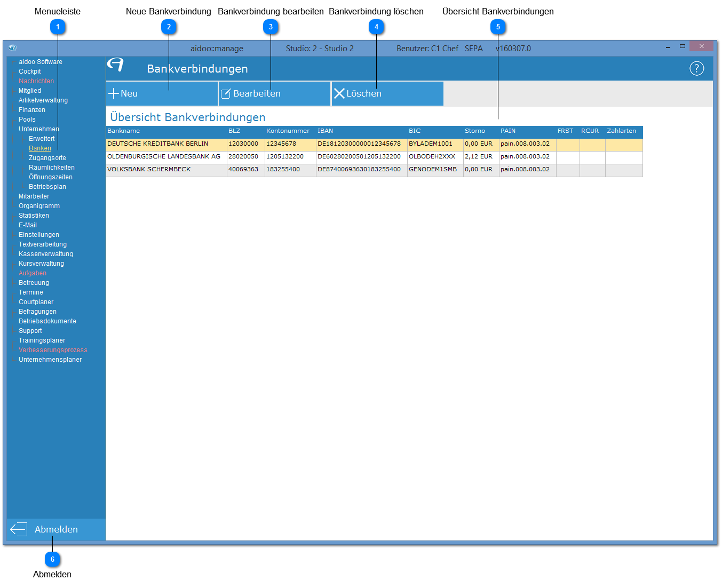Viewport: 722px width, 588px height.
Task: Open Verbesserungsprozess in sidebar
Action: click(x=53, y=350)
